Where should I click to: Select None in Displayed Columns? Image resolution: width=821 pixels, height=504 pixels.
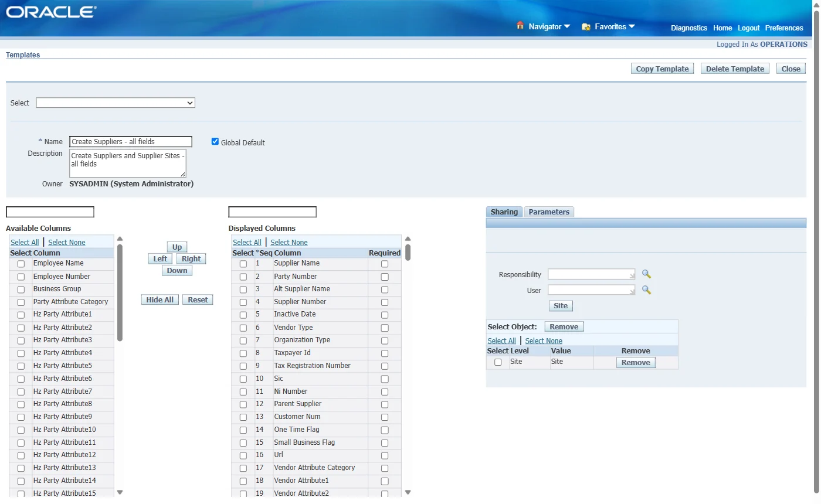tap(289, 243)
